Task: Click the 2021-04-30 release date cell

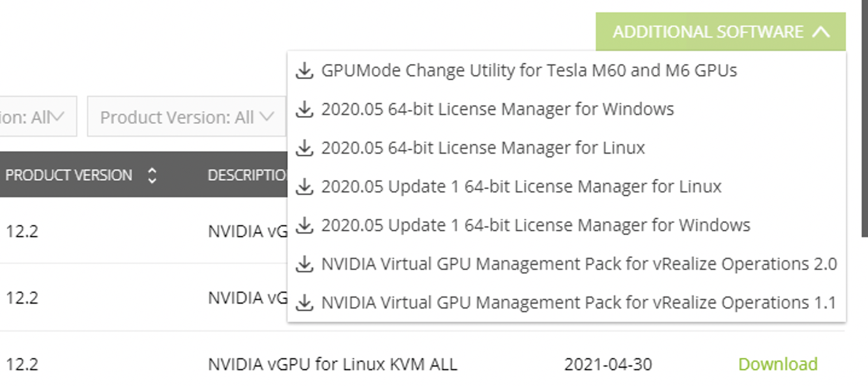Action: pyautogui.click(x=608, y=364)
